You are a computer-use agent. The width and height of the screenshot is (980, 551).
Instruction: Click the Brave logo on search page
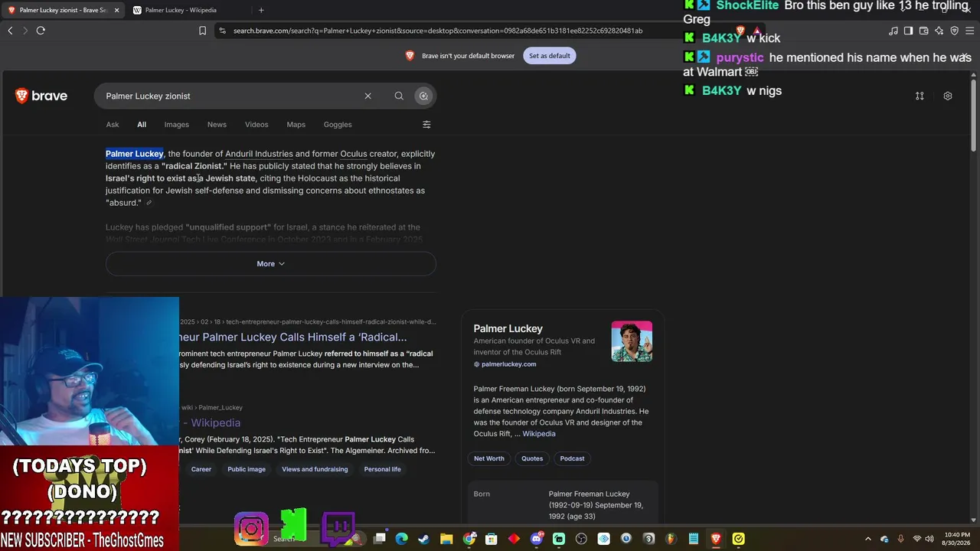41,96
